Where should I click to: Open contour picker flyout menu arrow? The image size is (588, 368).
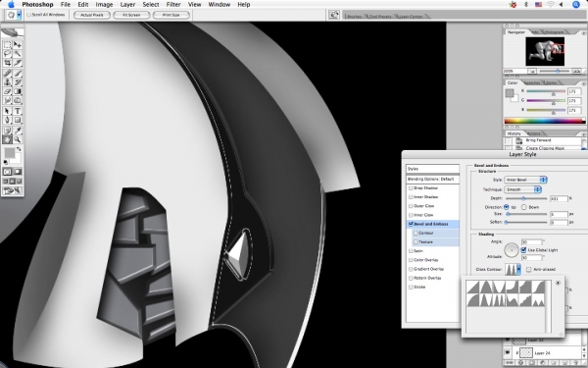[558, 283]
